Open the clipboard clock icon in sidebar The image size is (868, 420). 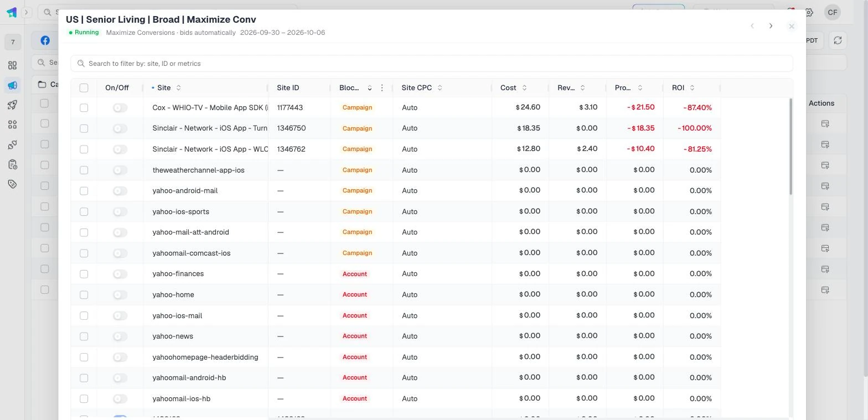click(x=12, y=165)
